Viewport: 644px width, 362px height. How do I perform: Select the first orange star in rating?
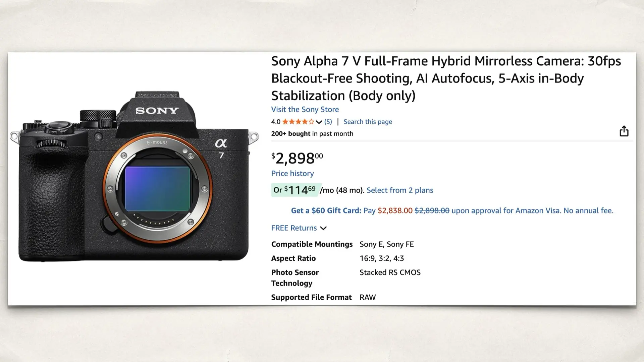285,121
